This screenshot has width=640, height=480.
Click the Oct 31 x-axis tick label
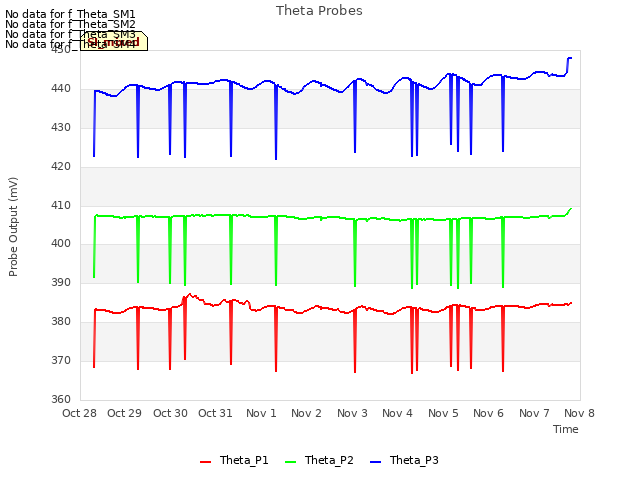coord(215,413)
